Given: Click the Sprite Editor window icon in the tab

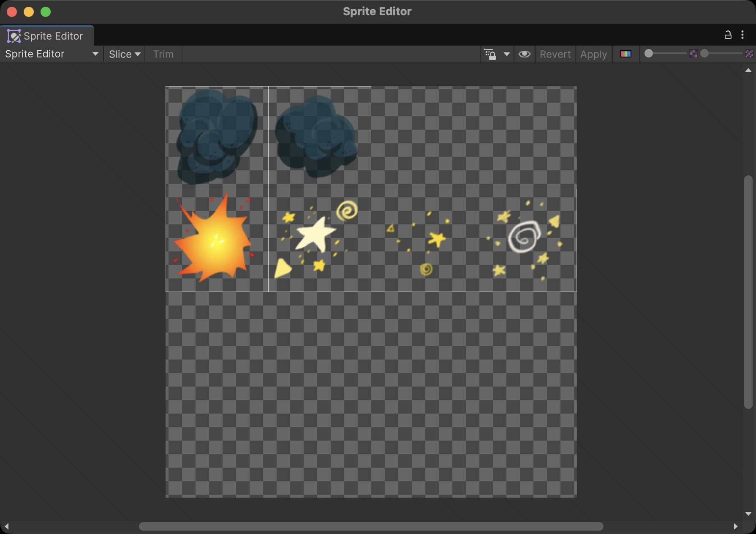Looking at the screenshot, I should [14, 36].
